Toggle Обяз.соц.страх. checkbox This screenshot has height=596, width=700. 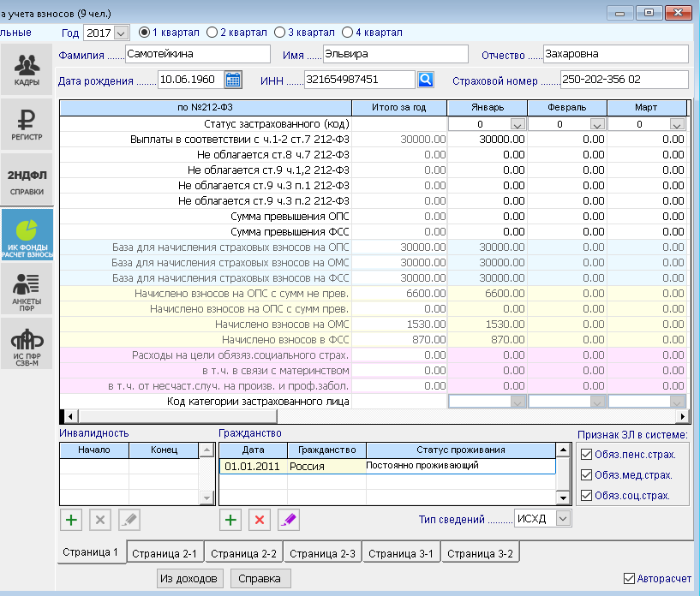[586, 496]
